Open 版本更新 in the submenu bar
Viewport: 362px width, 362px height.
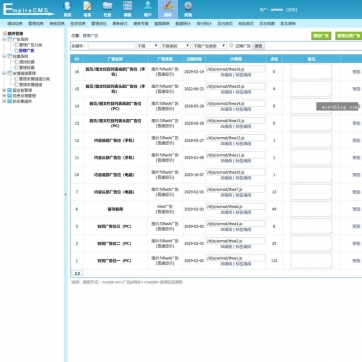(288, 24)
